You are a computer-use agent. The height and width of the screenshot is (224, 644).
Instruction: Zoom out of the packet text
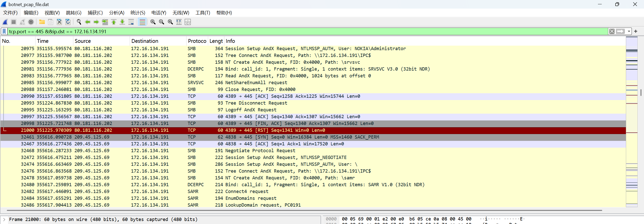coord(162,22)
